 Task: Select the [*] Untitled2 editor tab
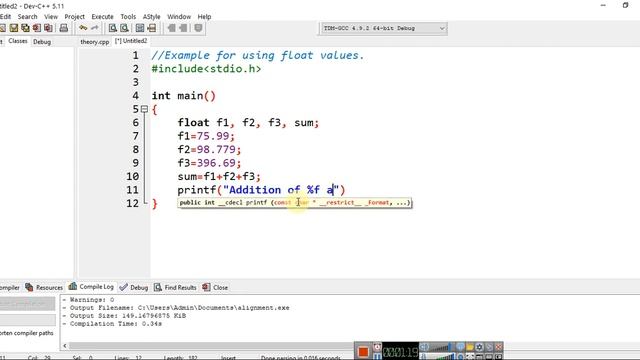pos(131,41)
